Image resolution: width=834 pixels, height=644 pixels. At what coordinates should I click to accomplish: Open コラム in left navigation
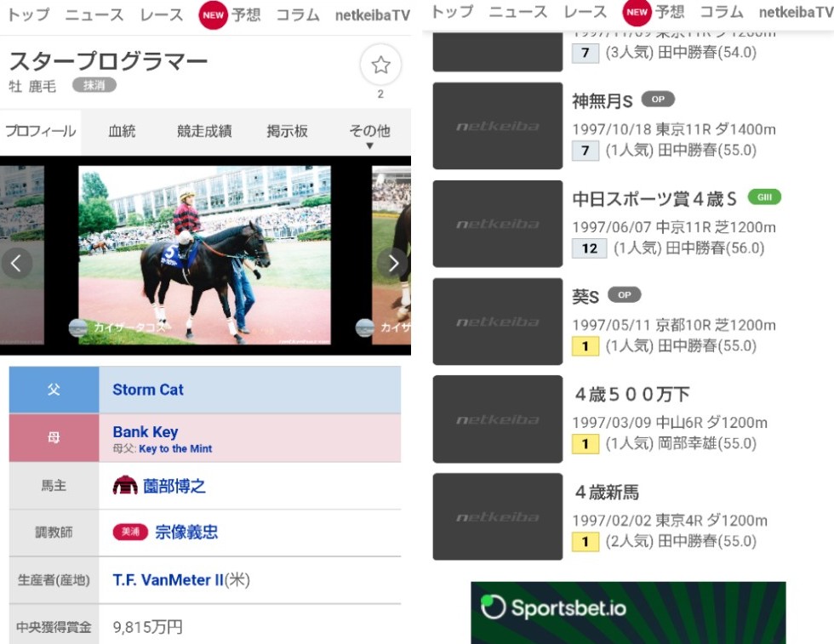tap(298, 15)
